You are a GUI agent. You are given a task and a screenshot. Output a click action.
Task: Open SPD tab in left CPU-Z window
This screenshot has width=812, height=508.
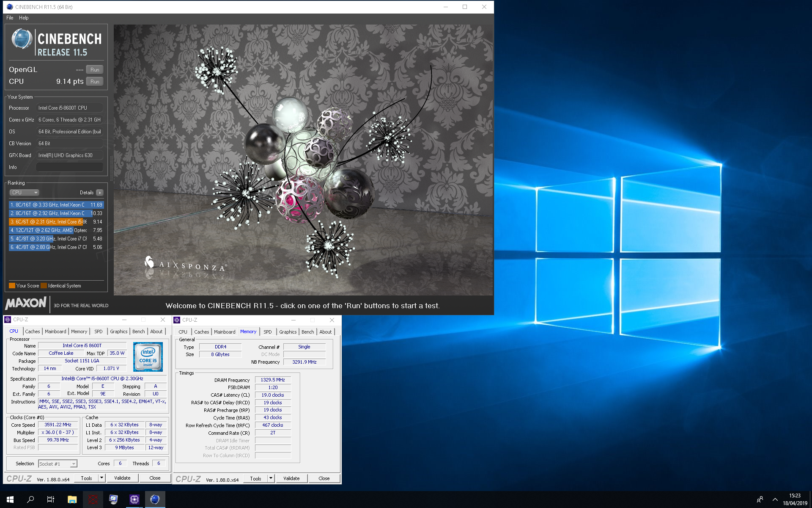point(99,331)
